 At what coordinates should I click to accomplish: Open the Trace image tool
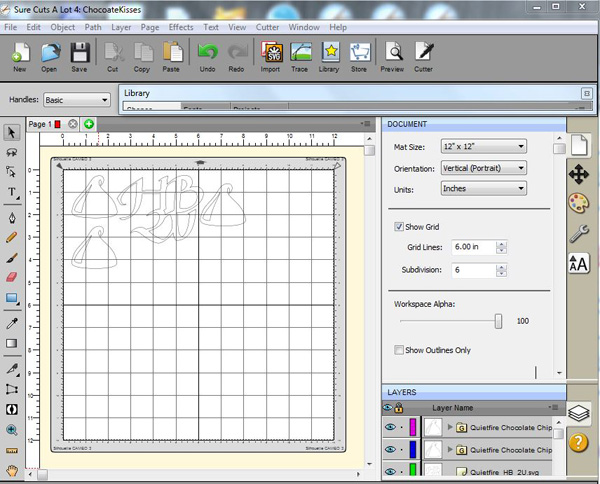click(x=300, y=52)
